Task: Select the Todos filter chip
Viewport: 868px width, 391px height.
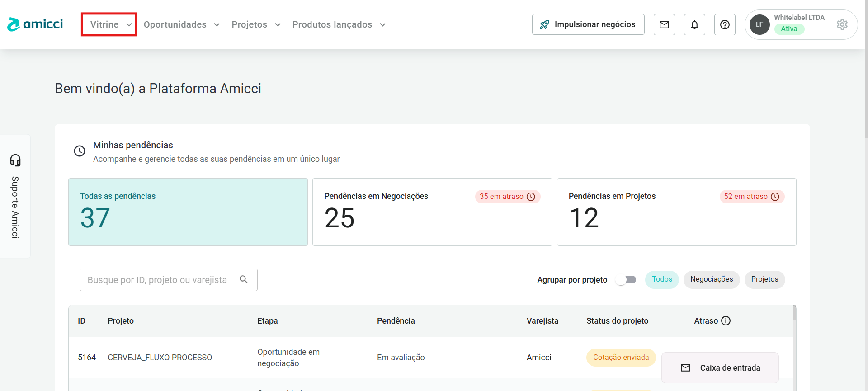Action: point(662,279)
